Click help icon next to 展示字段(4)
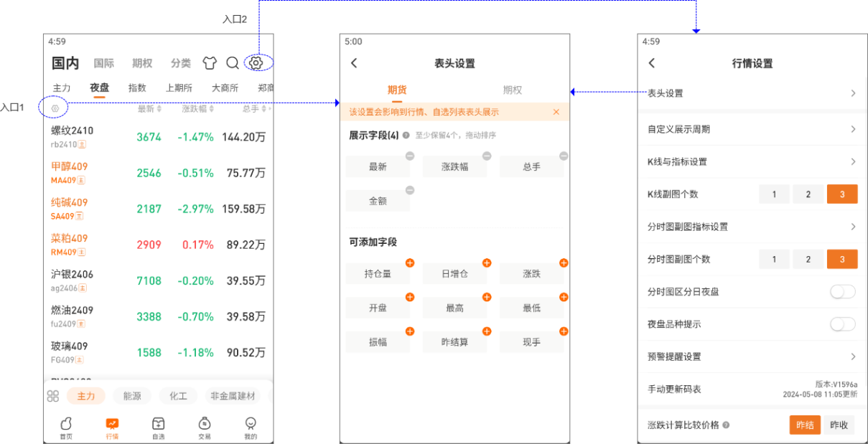The image size is (868, 444). point(406,135)
